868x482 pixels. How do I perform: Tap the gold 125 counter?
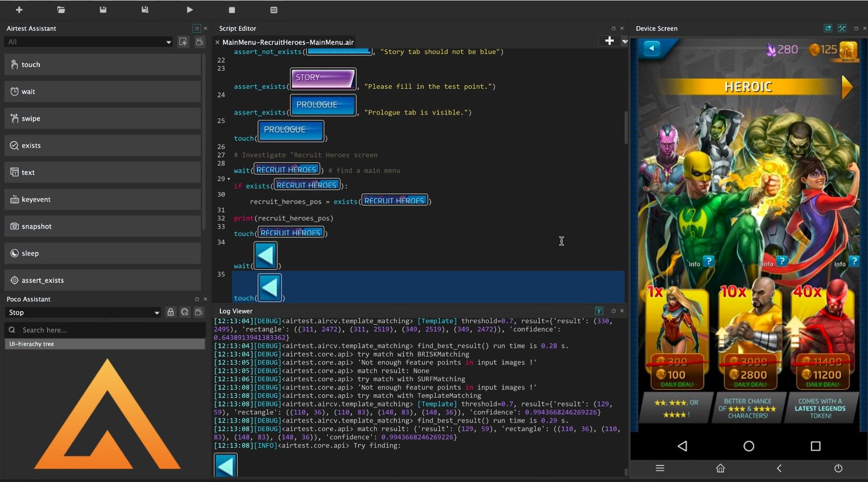pos(823,49)
